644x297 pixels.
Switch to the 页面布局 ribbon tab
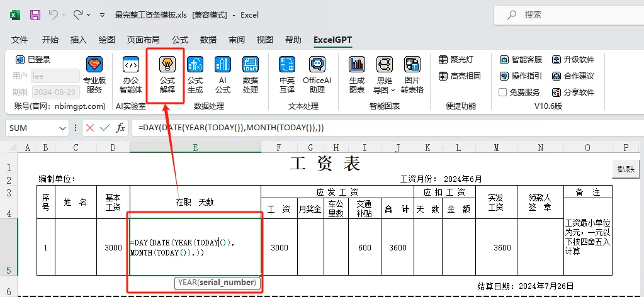tap(143, 40)
